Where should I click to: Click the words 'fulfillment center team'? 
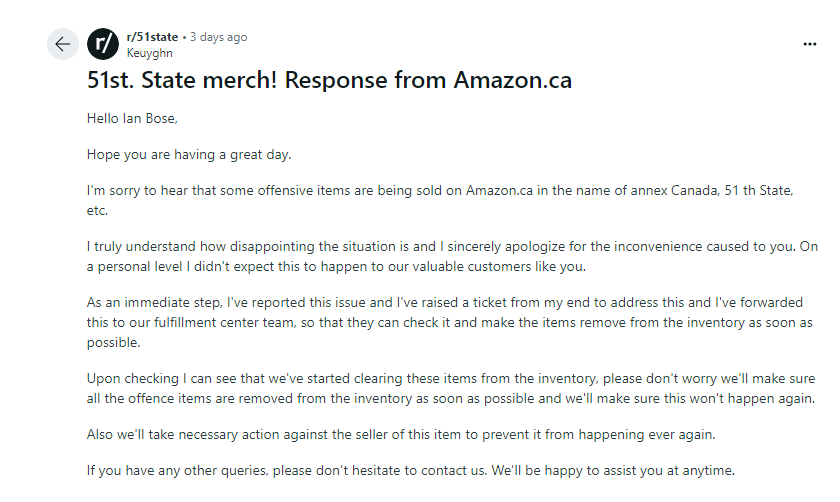pyautogui.click(x=223, y=323)
